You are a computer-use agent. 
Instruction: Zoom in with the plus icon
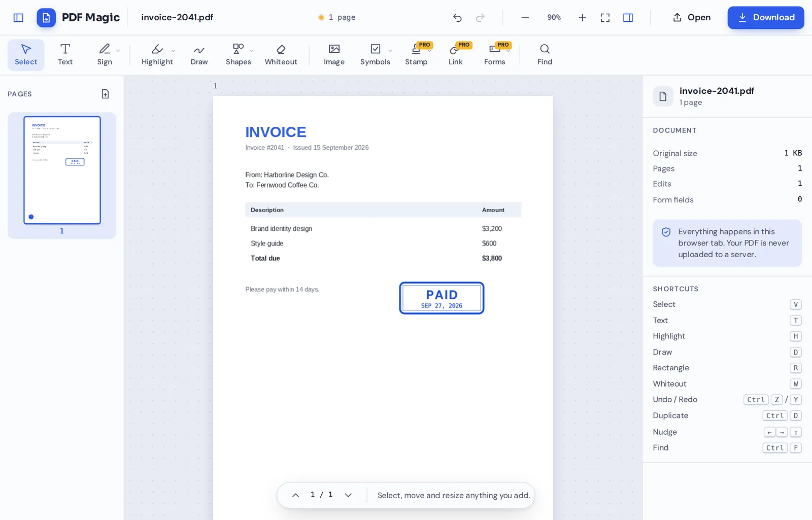click(582, 18)
